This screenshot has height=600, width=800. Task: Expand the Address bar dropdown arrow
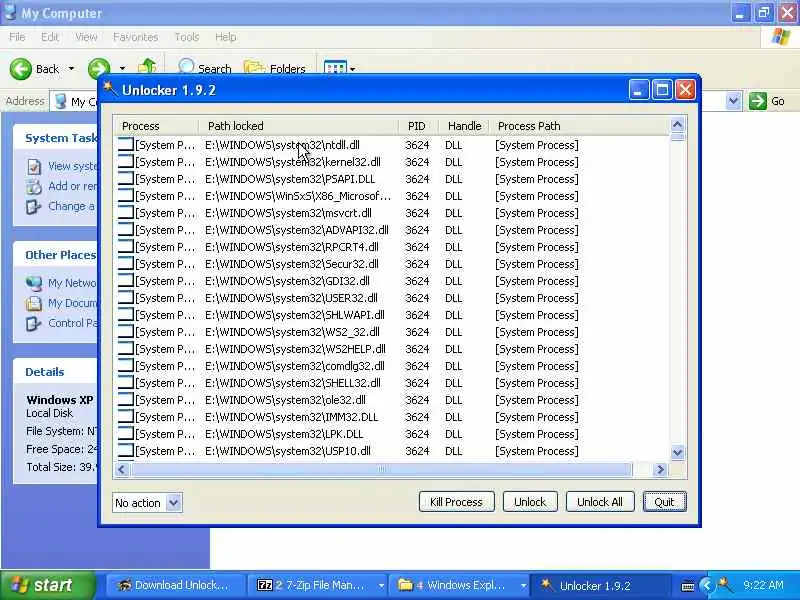(733, 101)
